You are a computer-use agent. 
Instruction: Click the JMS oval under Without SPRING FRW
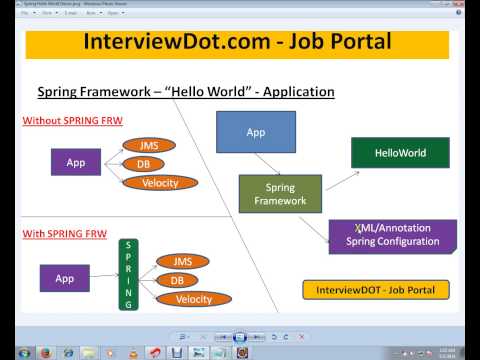click(x=149, y=145)
